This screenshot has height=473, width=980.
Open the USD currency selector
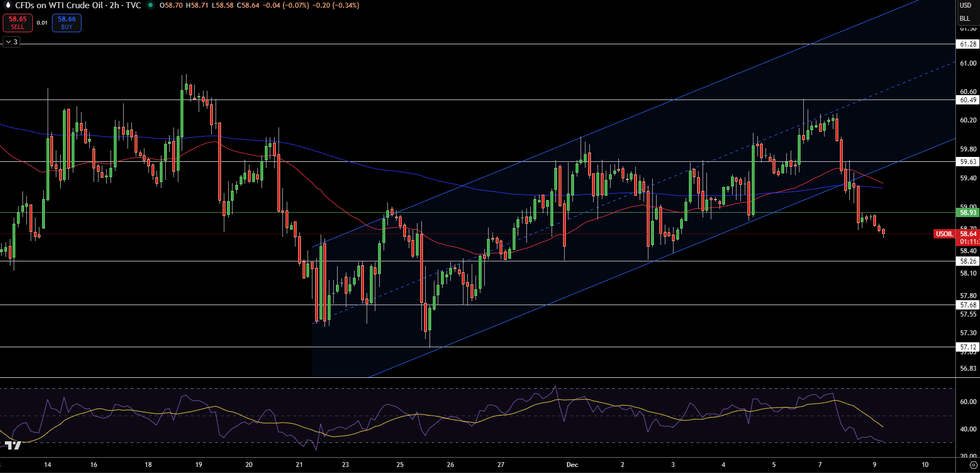click(965, 5)
